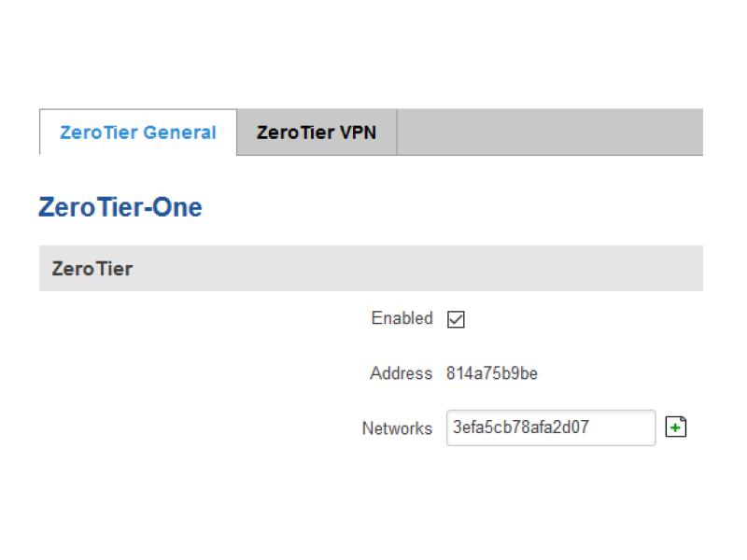Click the Networks field label
This screenshot has width=747, height=560.
(398, 428)
